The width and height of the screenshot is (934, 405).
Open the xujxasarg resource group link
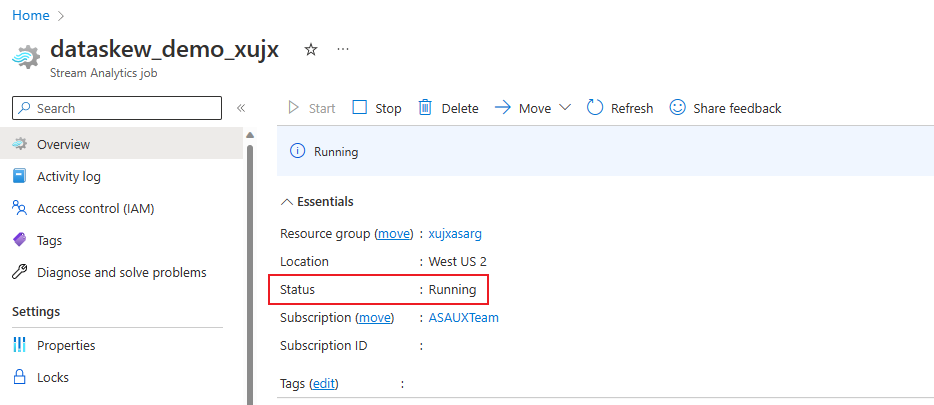tap(455, 234)
